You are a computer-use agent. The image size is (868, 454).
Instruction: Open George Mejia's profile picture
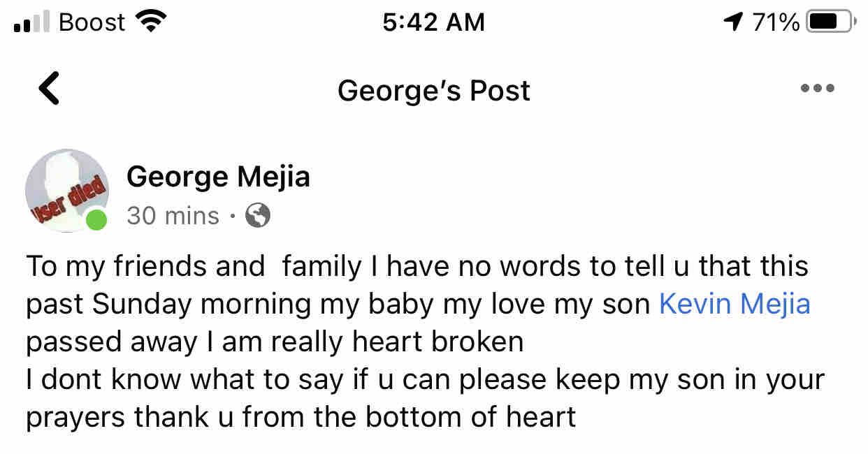(67, 190)
